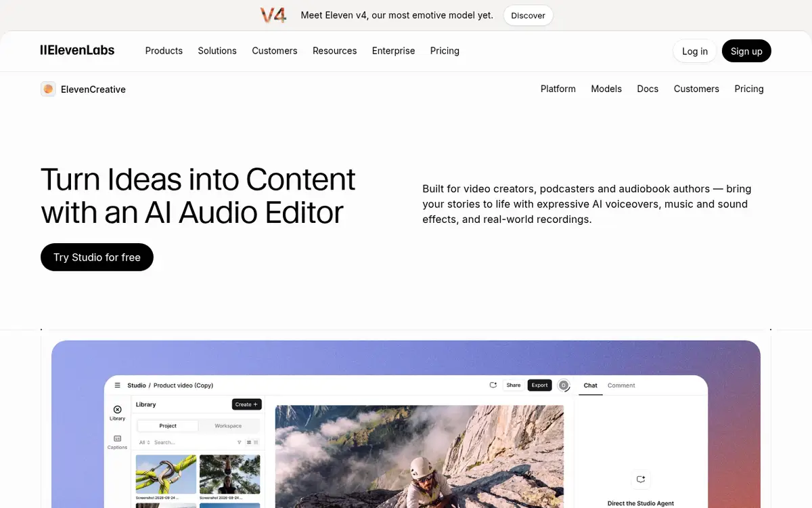Open Pricing in the top navigation

[445, 51]
